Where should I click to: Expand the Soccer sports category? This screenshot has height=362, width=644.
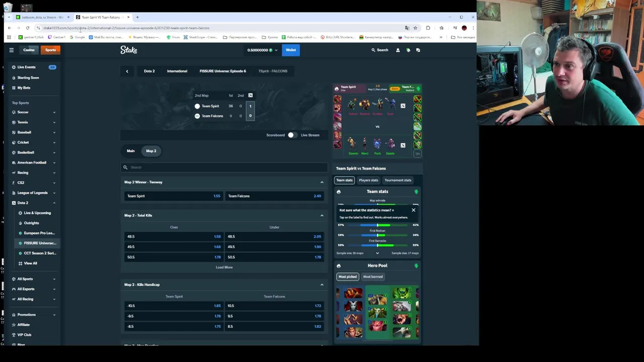[x=54, y=112]
